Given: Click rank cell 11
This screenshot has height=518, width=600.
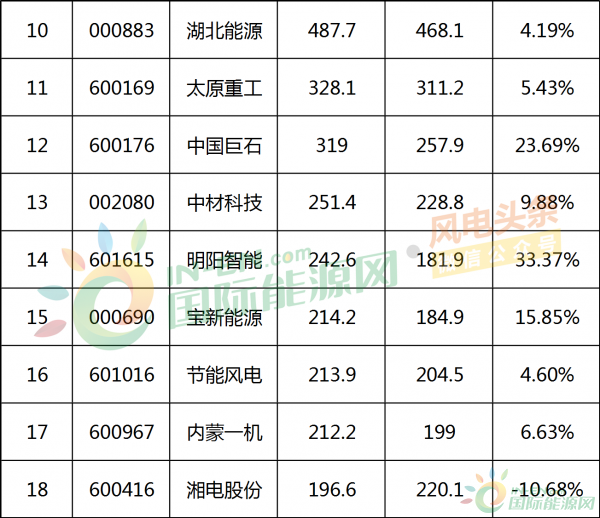Looking at the screenshot, I should point(37,88).
